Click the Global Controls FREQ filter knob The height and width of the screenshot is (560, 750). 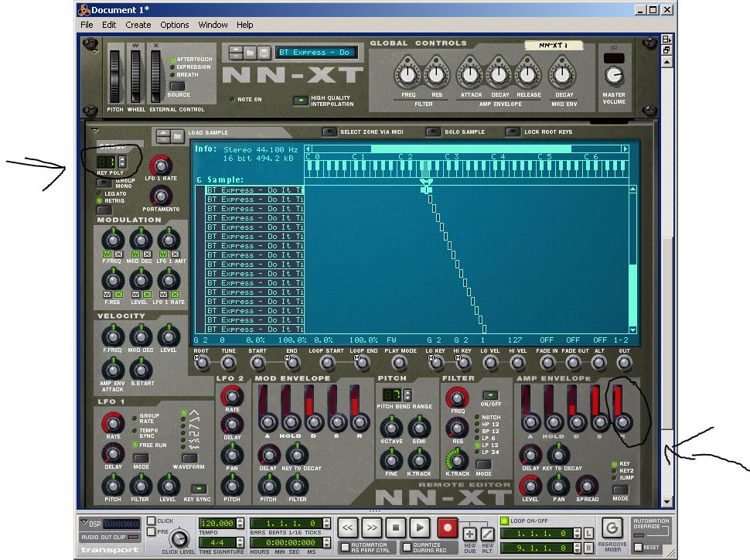click(x=407, y=74)
